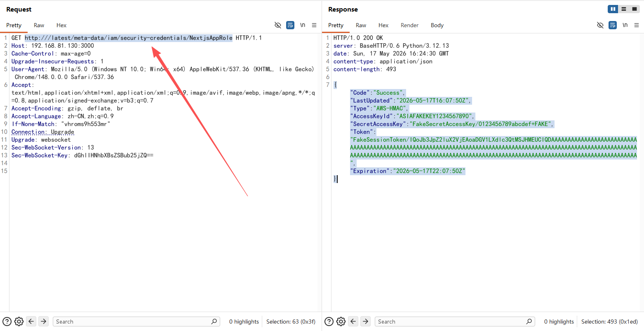Open search settings gear under Request
The image size is (644, 331).
(19, 322)
